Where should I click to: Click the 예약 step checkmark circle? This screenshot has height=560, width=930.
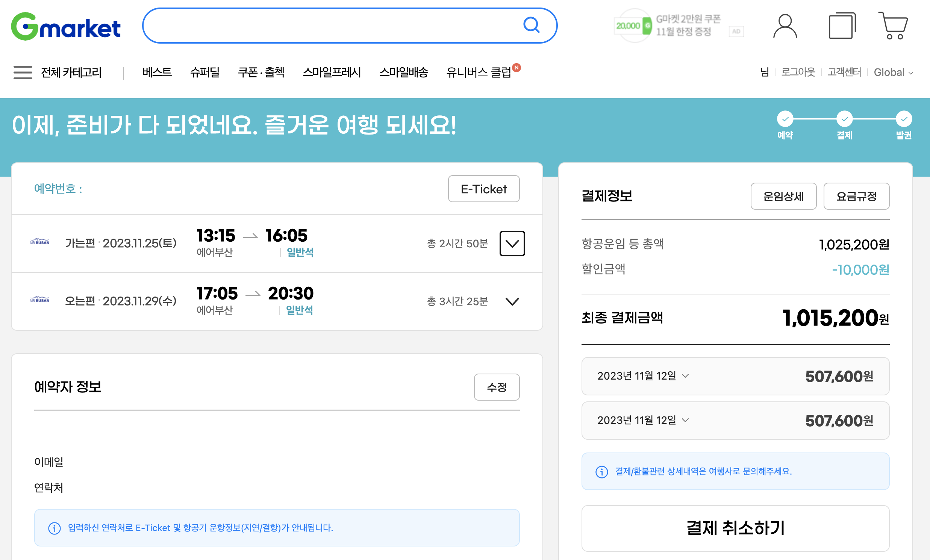tap(785, 119)
